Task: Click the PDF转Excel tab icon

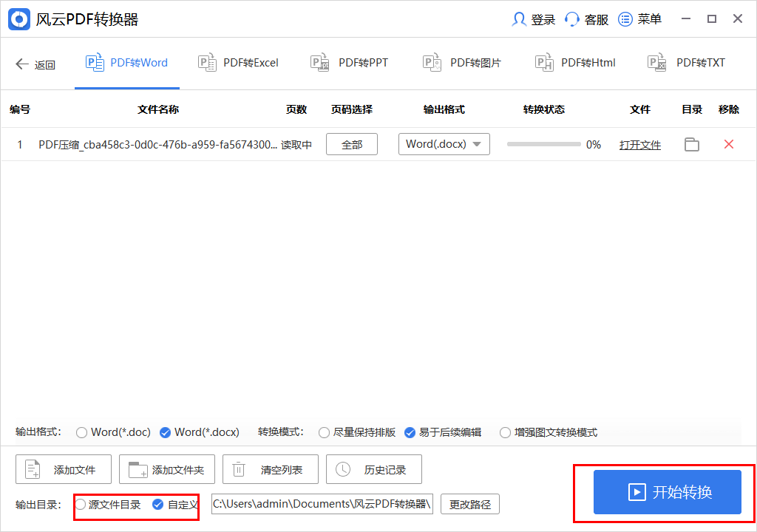Action: pos(207,62)
